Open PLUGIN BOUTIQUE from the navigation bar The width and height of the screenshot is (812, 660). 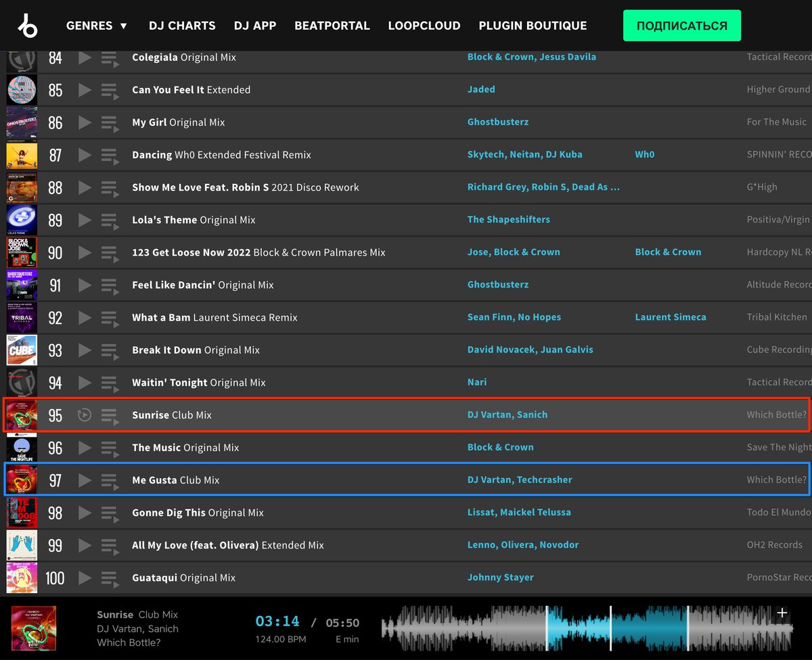[533, 25]
